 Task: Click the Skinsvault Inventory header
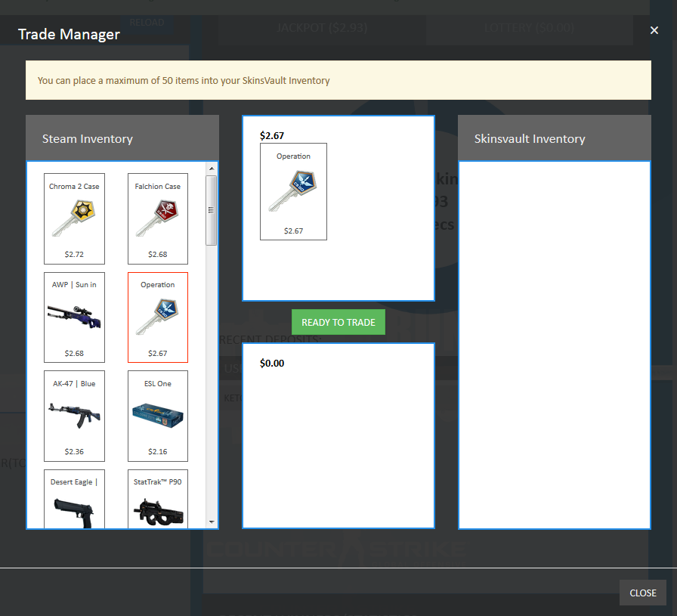[x=555, y=138]
